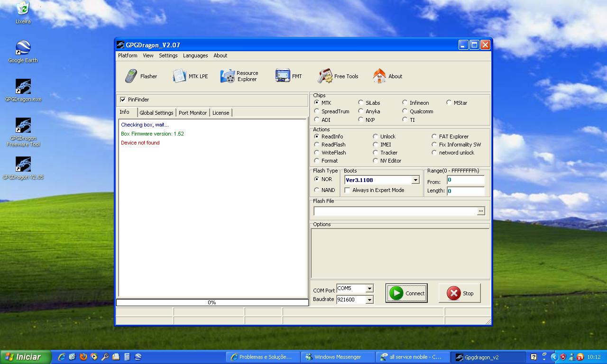The image size is (607, 364).
Task: Select GPGDragon.exe desktop shortcut
Action: click(x=23, y=91)
